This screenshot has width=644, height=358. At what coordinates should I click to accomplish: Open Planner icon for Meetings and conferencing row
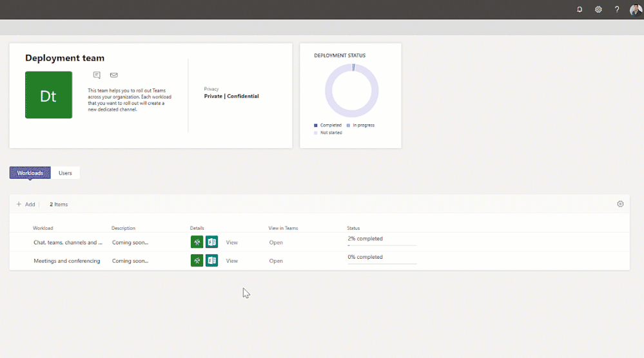197,261
